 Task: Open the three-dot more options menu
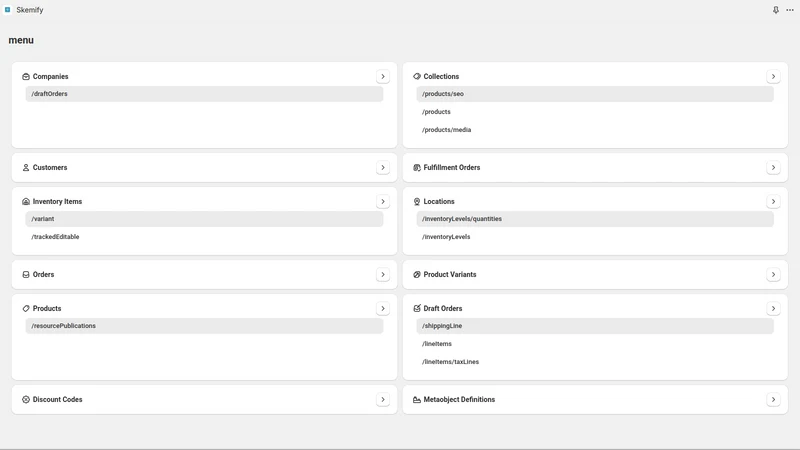click(x=790, y=10)
